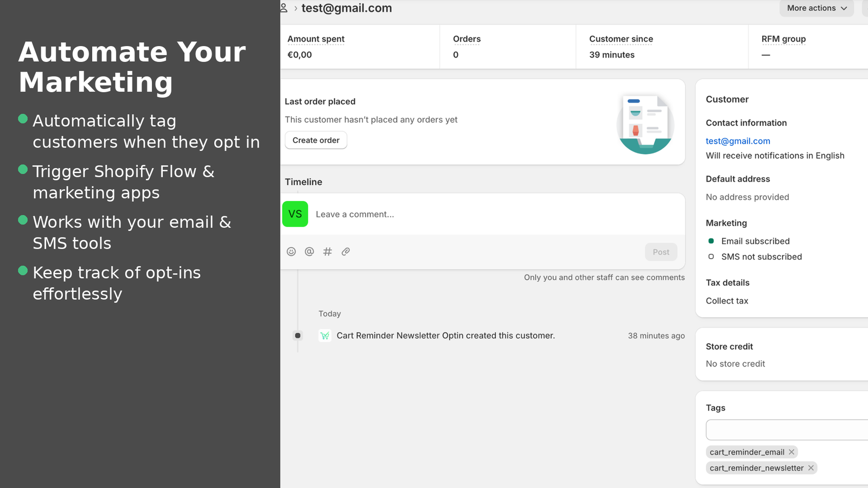Click the RFM group metric label
The height and width of the screenshot is (488, 868).
coord(783,38)
